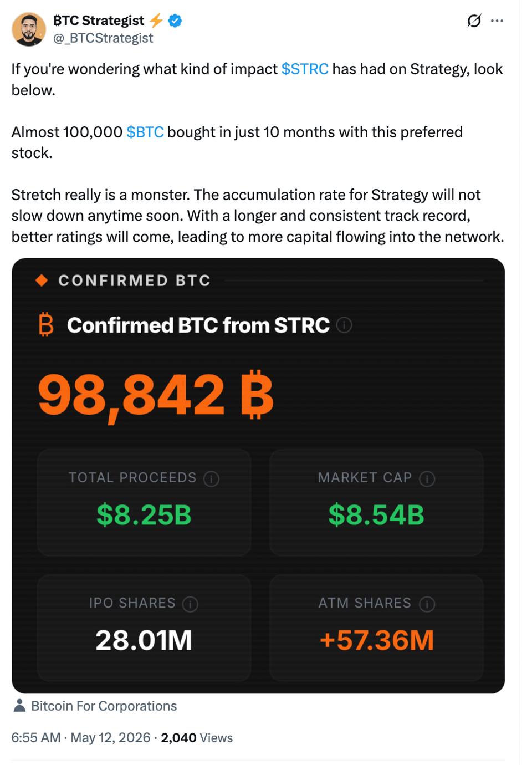Open BTC Strategist profile avatar
532x765 pixels.
point(29,29)
